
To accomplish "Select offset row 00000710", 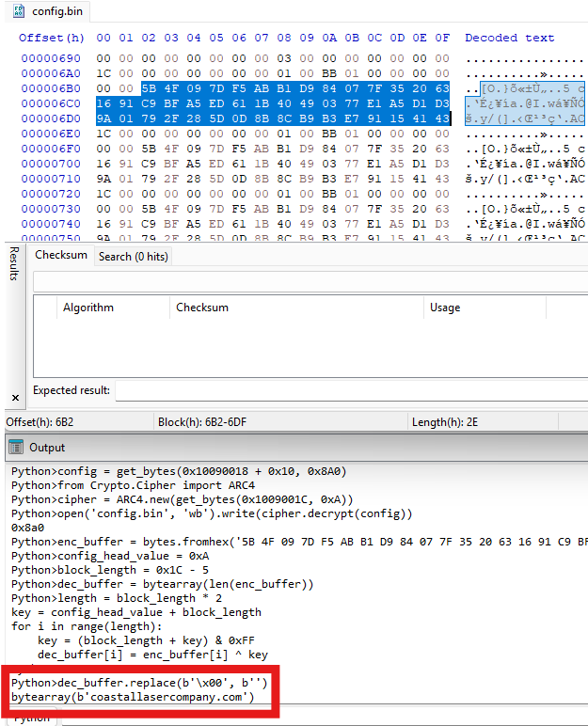I will click(51, 179).
